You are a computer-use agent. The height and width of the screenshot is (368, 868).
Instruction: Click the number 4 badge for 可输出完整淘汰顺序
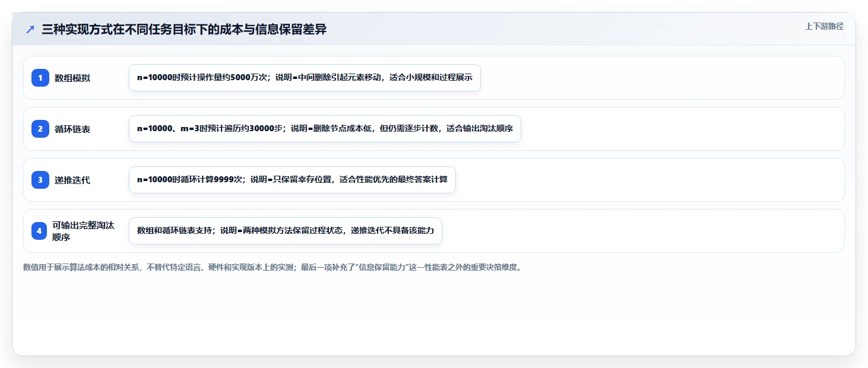point(39,231)
